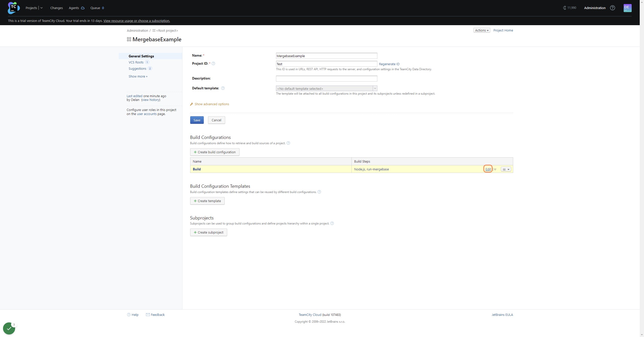
Task: Click the Project ID input field
Action: [x=326, y=64]
